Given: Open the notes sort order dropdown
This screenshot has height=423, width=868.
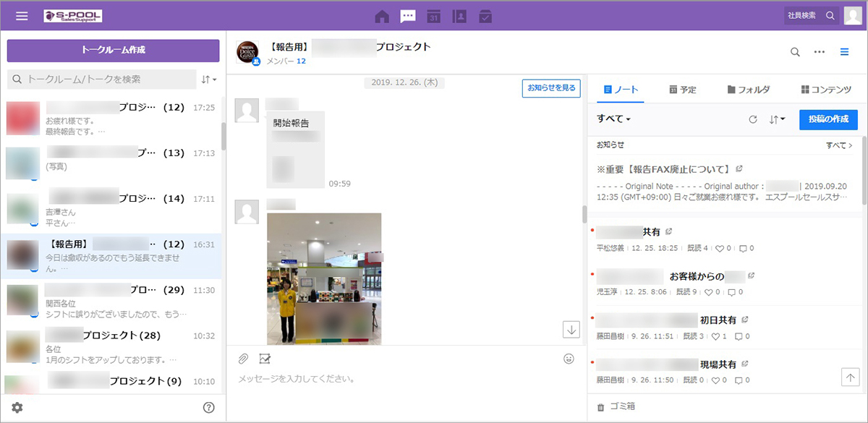Looking at the screenshot, I should pyautogui.click(x=777, y=119).
